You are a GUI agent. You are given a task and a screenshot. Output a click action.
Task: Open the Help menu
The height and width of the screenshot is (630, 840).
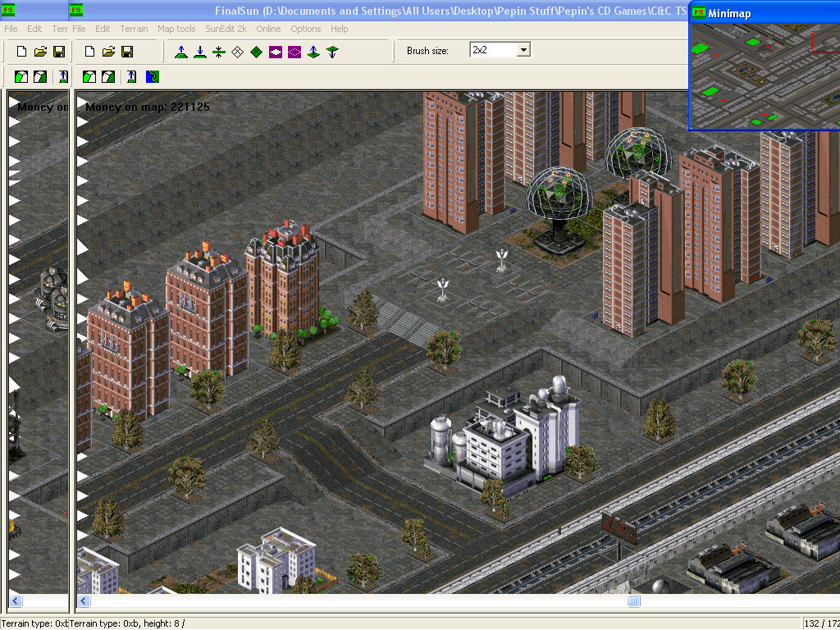339,29
